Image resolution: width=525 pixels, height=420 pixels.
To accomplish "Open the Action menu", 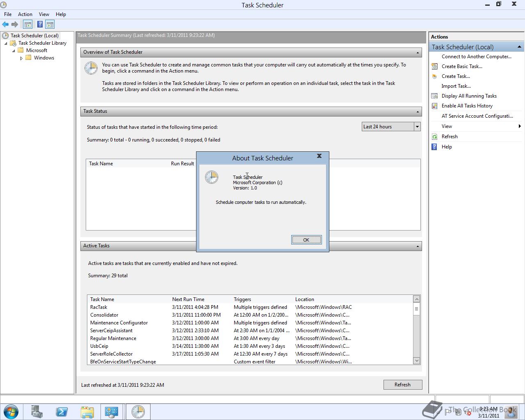I will pyautogui.click(x=25, y=14).
